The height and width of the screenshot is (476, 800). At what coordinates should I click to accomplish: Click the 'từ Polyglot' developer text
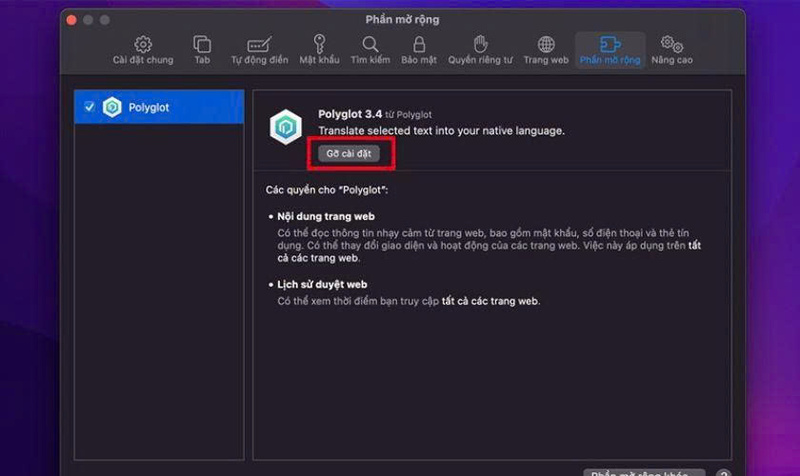tap(408, 115)
